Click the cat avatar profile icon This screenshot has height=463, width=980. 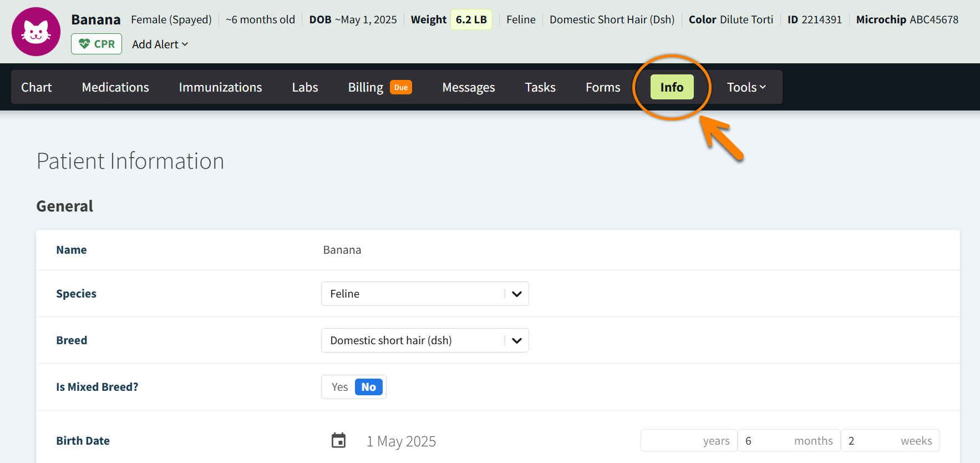click(36, 32)
